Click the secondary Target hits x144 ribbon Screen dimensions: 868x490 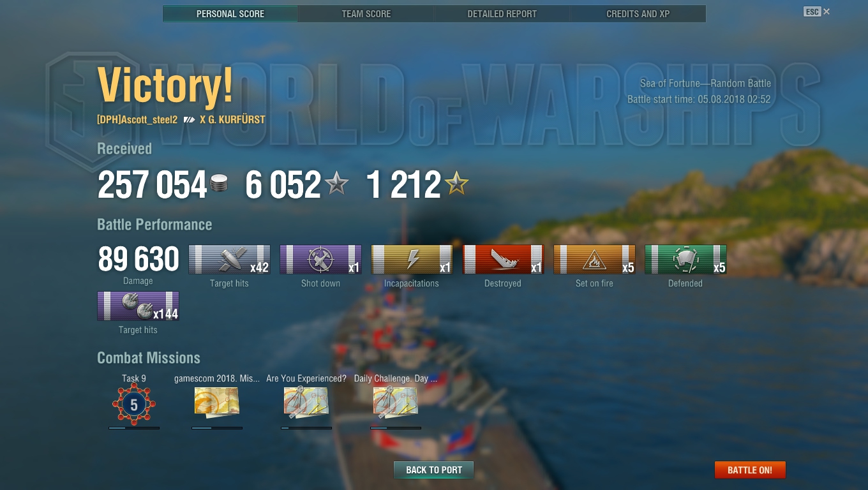[x=138, y=306]
